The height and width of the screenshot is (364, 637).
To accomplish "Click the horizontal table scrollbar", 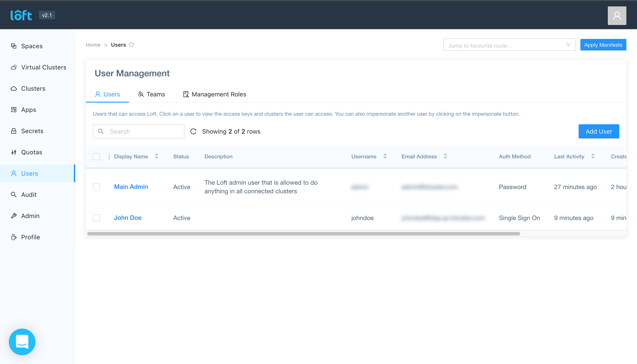I will pos(303,234).
